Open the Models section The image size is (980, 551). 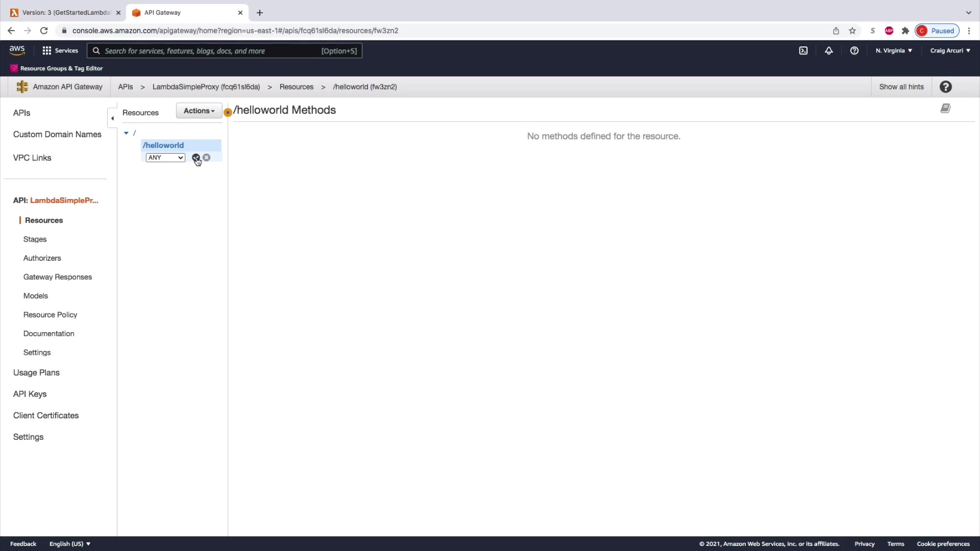35,296
